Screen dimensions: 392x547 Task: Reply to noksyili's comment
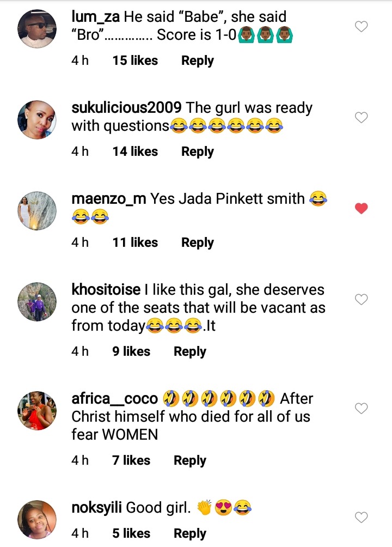[190, 533]
